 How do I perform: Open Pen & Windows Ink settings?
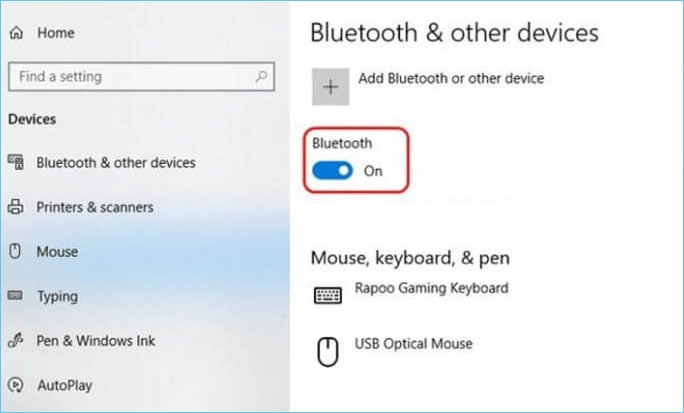coord(95,341)
